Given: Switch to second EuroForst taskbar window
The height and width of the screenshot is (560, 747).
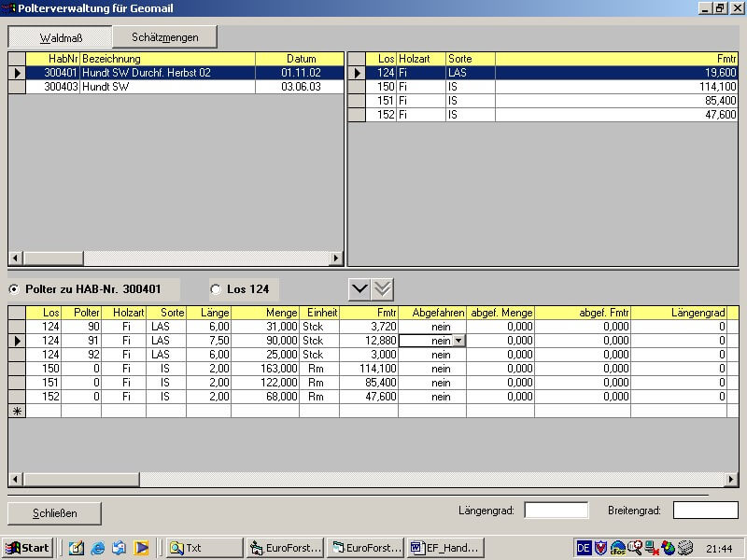Looking at the screenshot, I should click(365, 548).
